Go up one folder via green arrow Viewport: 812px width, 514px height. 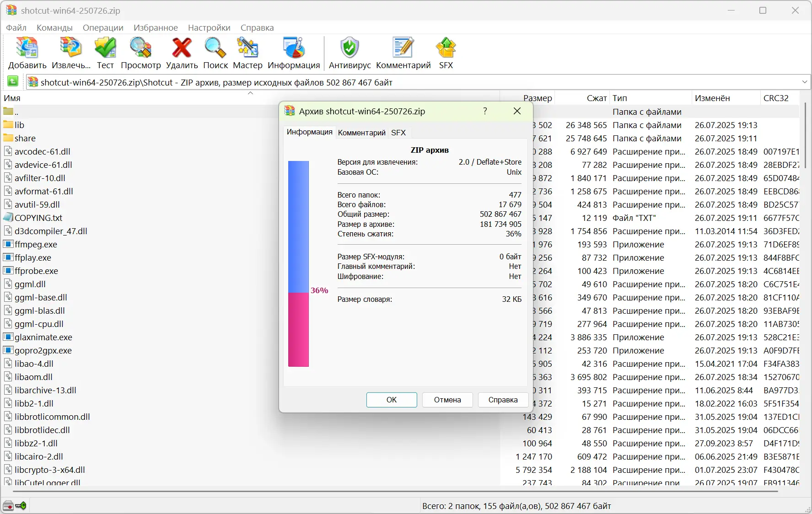pos(13,81)
